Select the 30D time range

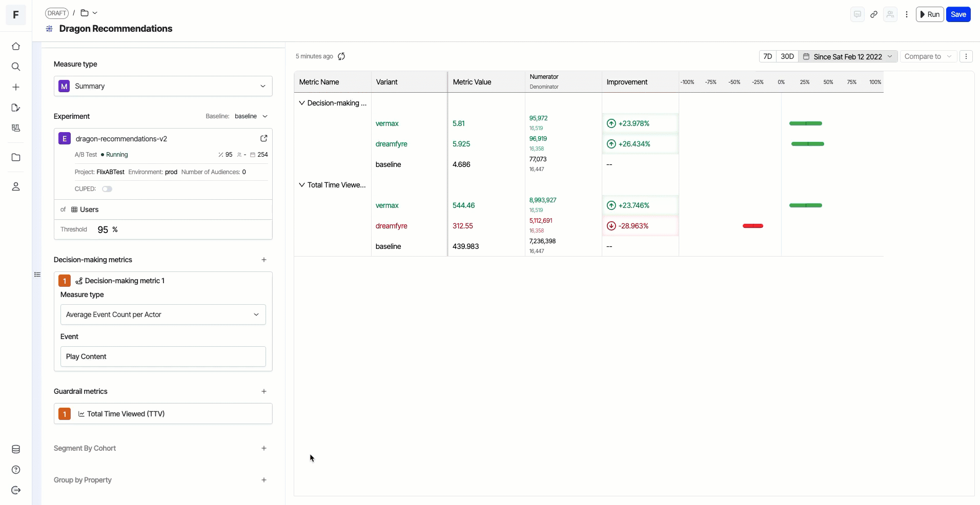(787, 56)
